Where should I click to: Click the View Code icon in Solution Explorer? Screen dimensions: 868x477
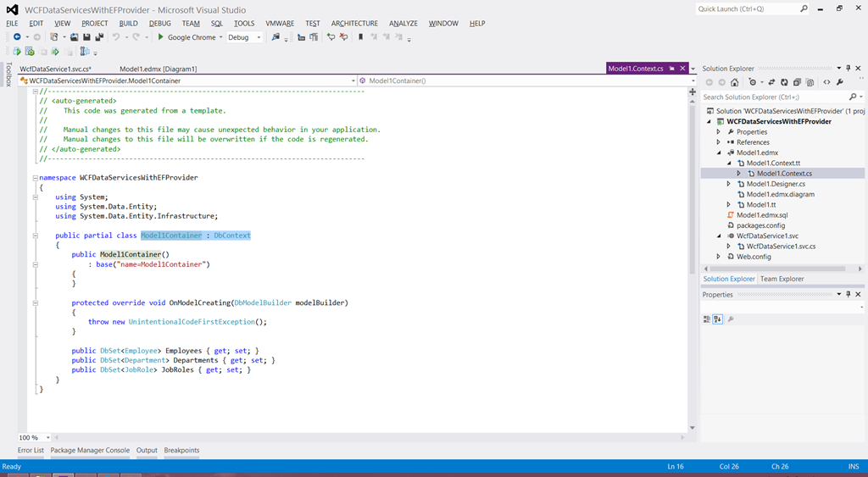pyautogui.click(x=827, y=82)
